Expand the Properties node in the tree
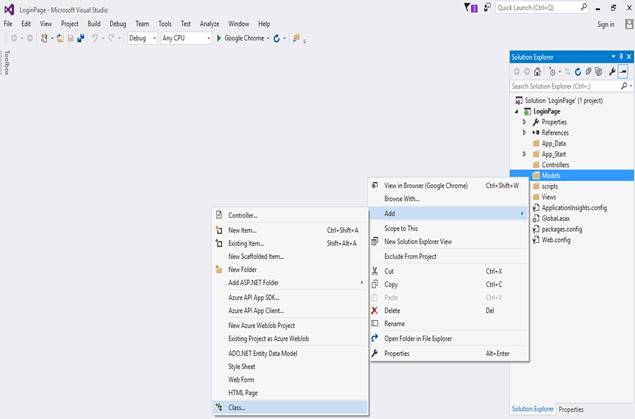 [x=524, y=122]
